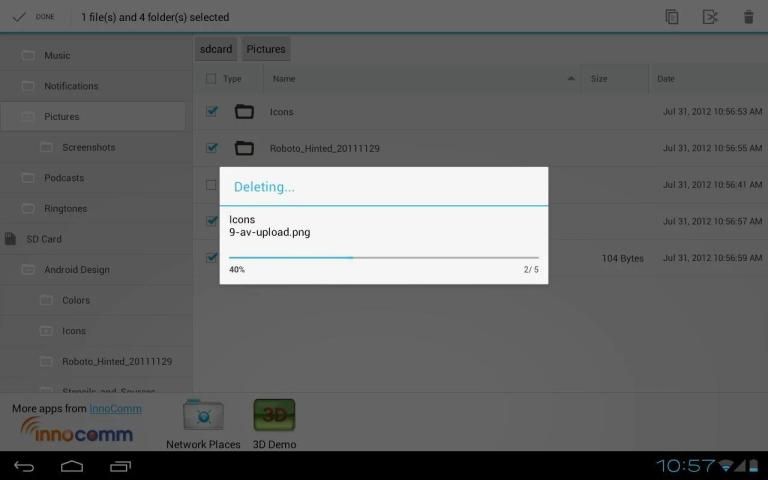768x480 pixels.
Task: Open the Recent Apps navigation icon
Action: tap(121, 466)
